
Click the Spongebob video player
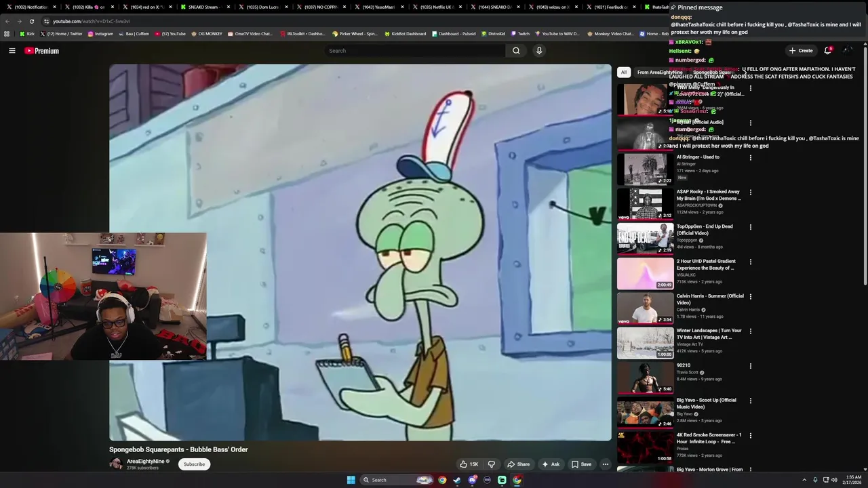pos(360,252)
